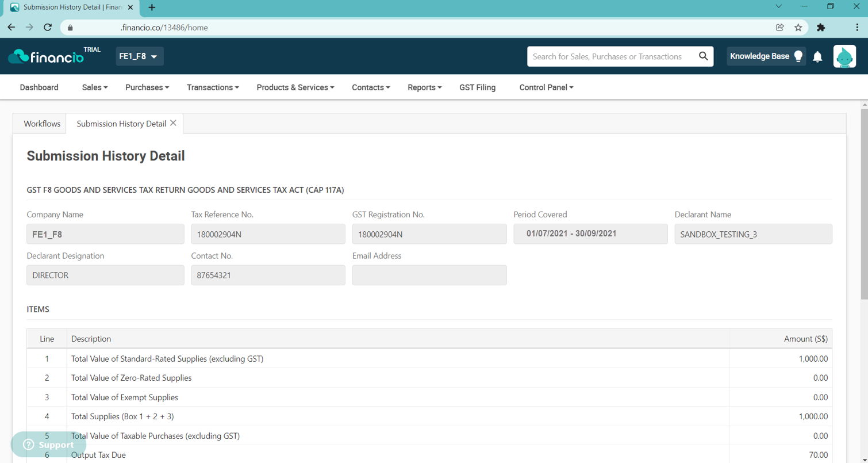Click the Declarant Name field
Viewport: 868px width, 463px height.
pos(753,234)
